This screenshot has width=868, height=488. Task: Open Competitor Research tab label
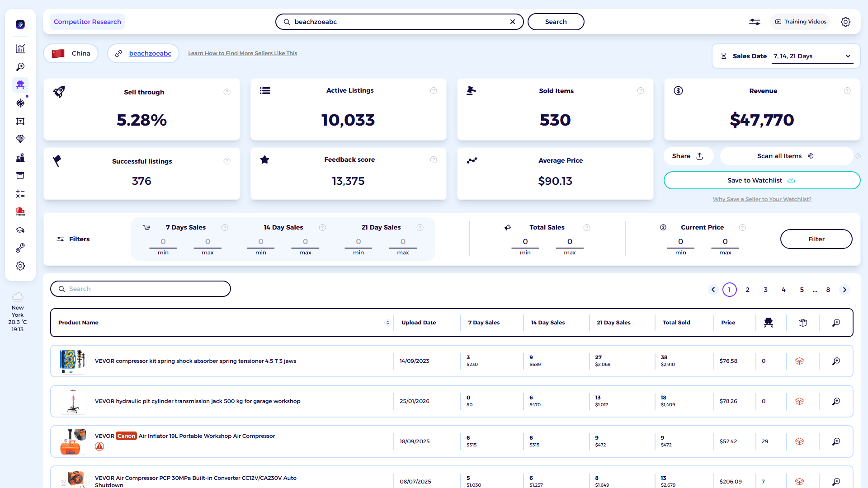point(87,22)
